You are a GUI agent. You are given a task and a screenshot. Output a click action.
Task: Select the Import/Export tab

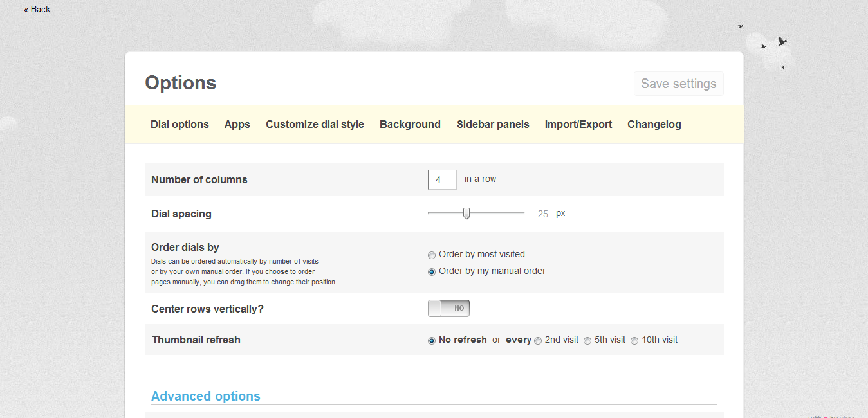pos(578,124)
